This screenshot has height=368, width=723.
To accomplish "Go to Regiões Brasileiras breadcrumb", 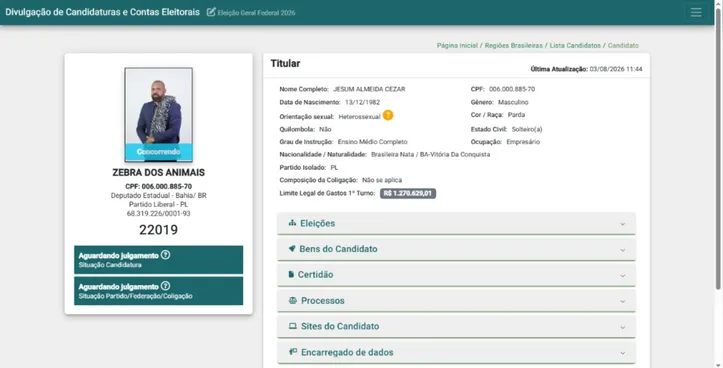I will 514,45.
